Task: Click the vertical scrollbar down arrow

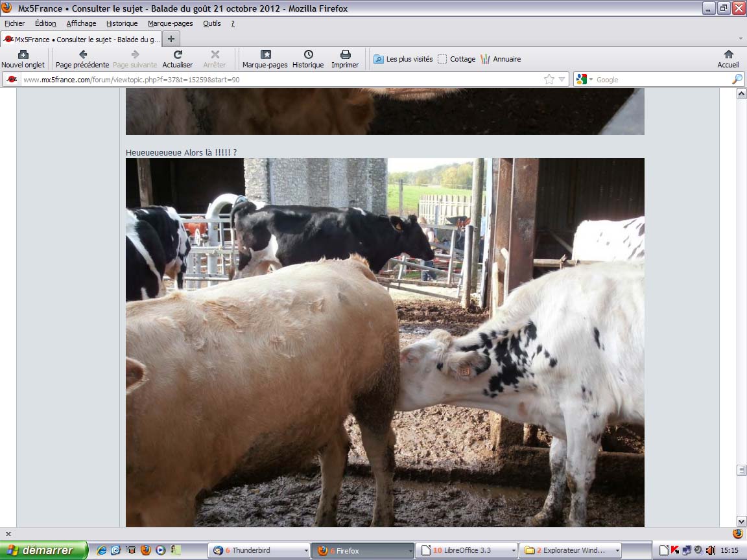Action: pyautogui.click(x=741, y=521)
